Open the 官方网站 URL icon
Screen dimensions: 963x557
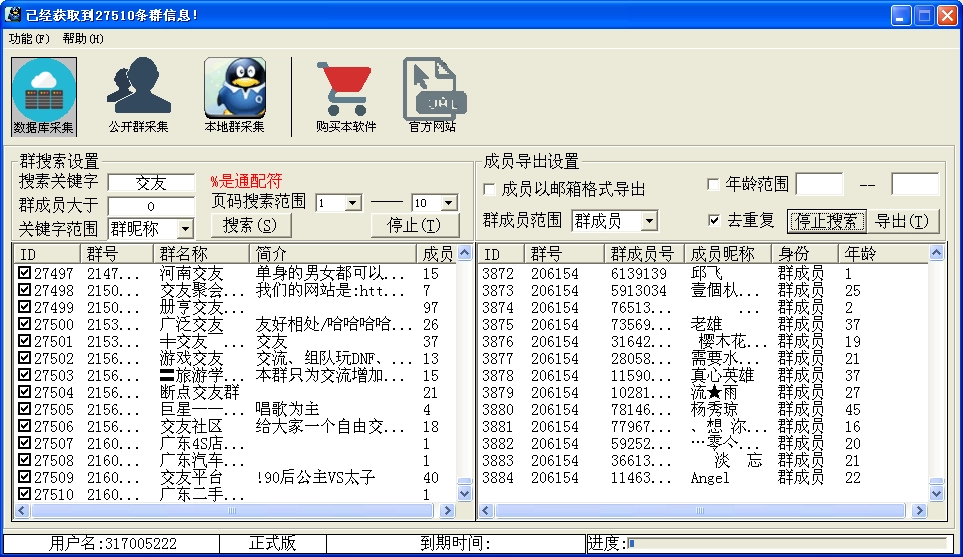pyautogui.click(x=432, y=96)
